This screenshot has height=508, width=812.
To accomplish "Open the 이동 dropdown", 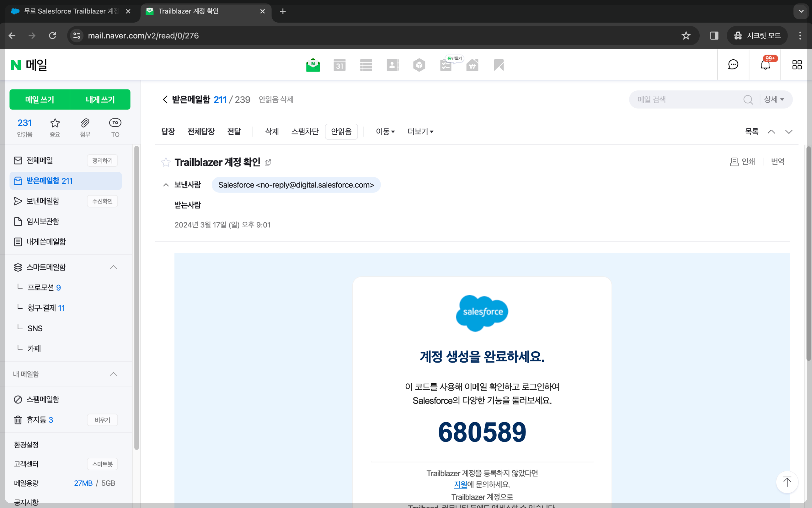I will (x=385, y=131).
